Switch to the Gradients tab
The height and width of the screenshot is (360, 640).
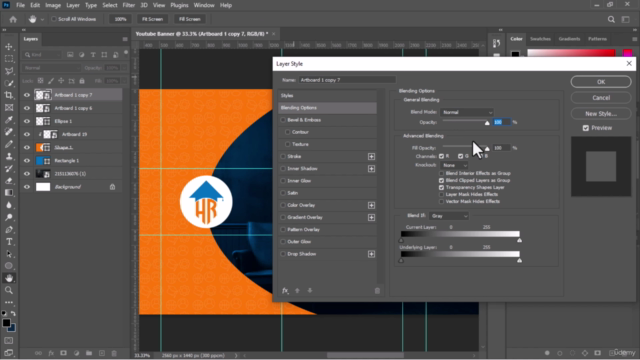tap(569, 39)
